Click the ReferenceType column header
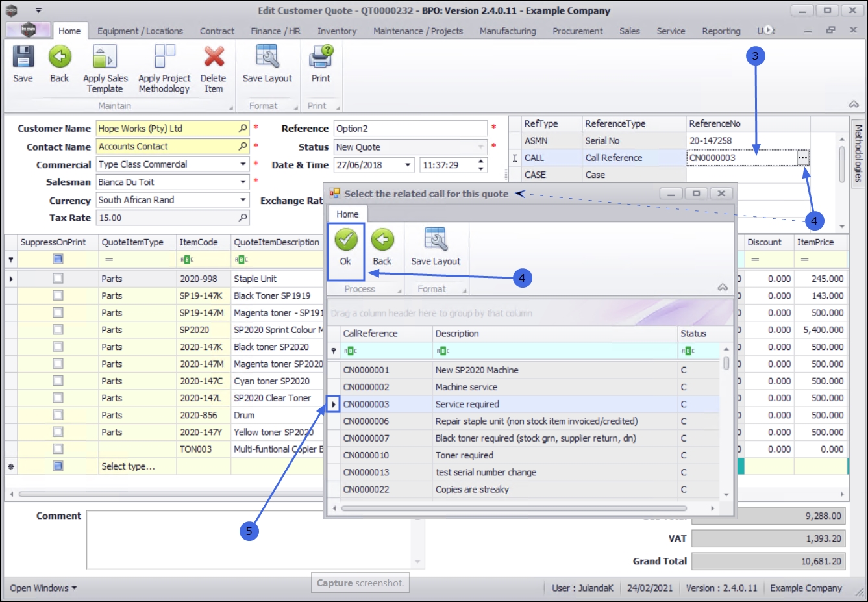868x602 pixels. pos(634,123)
